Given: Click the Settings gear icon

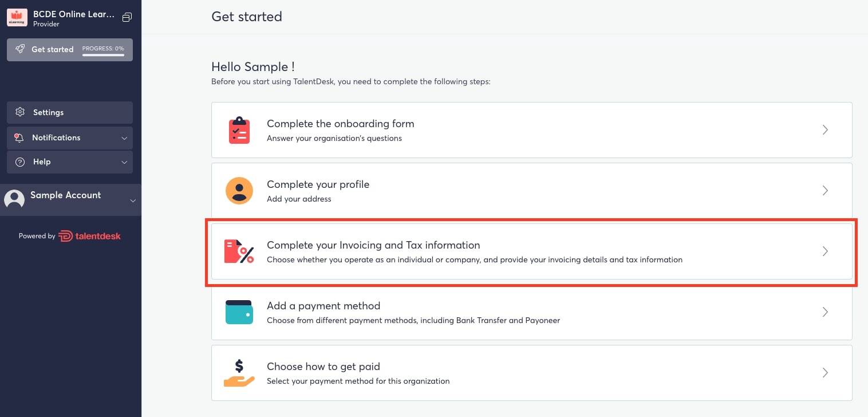Looking at the screenshot, I should point(20,112).
